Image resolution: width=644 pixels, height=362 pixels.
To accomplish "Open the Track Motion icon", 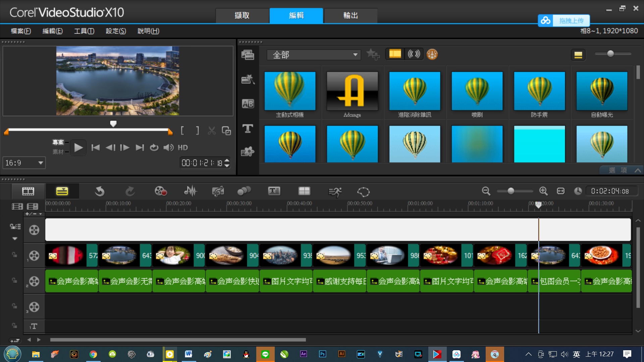I will (x=244, y=191).
